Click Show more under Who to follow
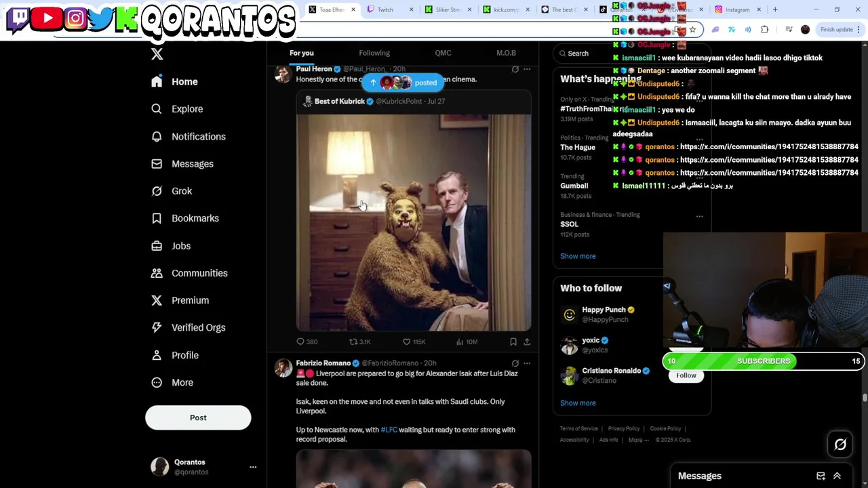 (x=578, y=403)
